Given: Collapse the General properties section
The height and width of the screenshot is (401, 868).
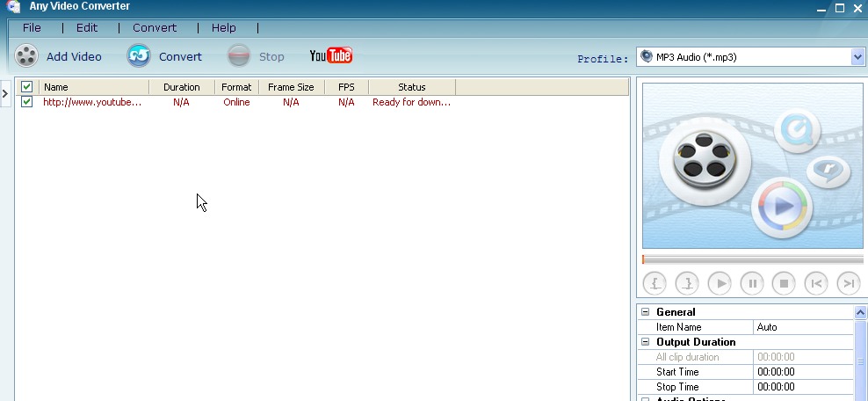Looking at the screenshot, I should [646, 312].
